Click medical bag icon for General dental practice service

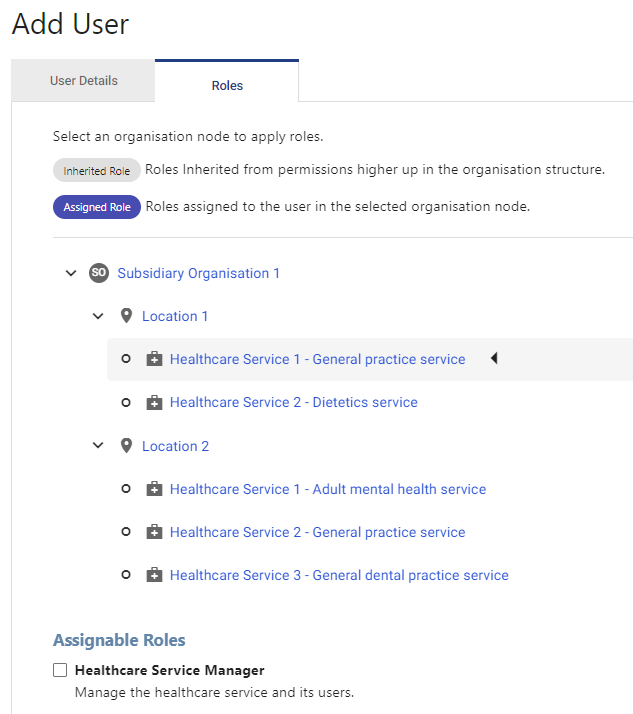coord(154,575)
